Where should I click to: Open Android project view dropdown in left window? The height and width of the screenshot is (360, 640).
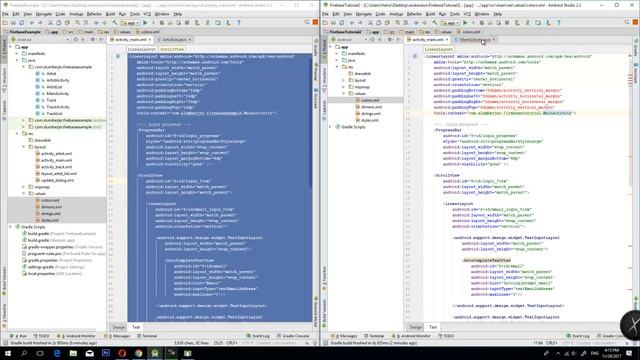[40, 40]
